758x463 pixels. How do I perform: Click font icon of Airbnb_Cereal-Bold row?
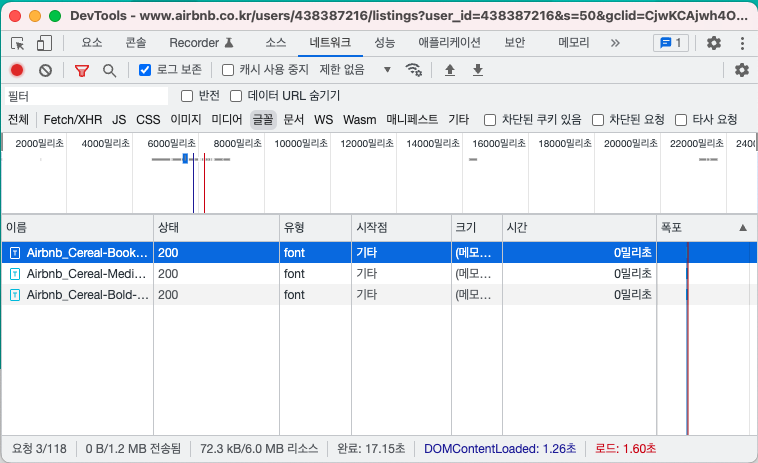(15, 295)
